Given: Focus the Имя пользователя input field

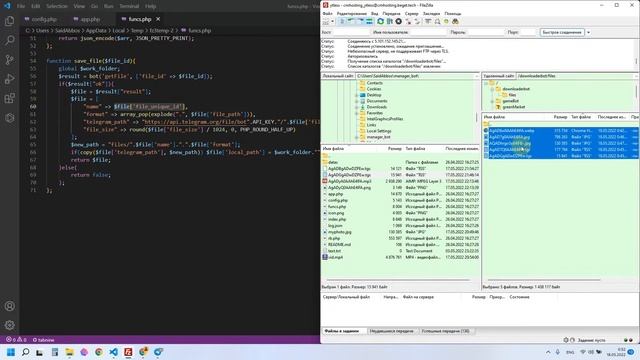Looking at the screenshot, I should 427,32.
